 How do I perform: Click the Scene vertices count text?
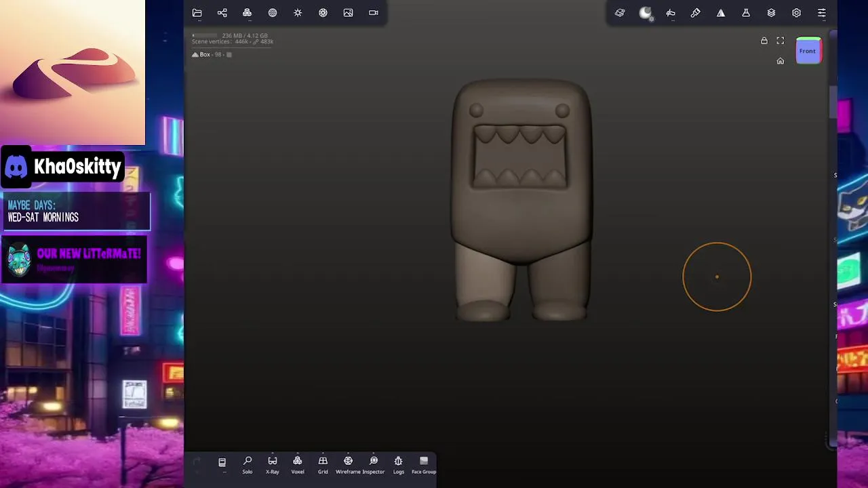(233, 42)
